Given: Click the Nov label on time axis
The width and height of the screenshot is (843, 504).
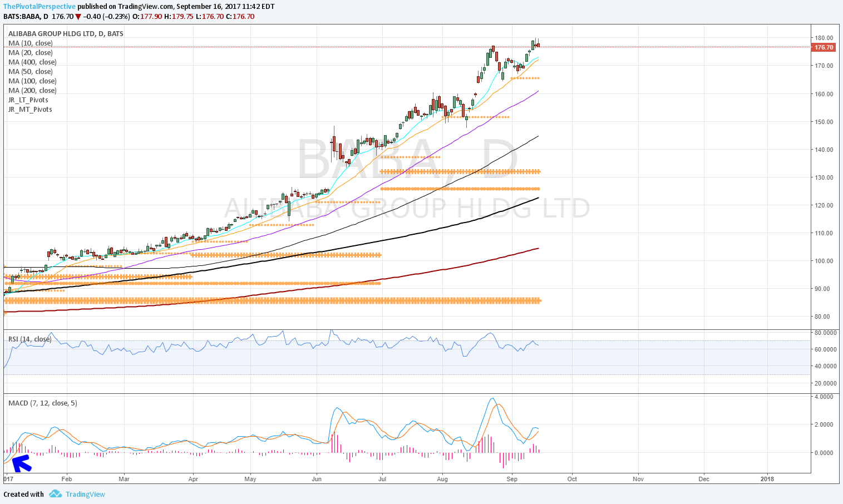Looking at the screenshot, I should click(638, 479).
